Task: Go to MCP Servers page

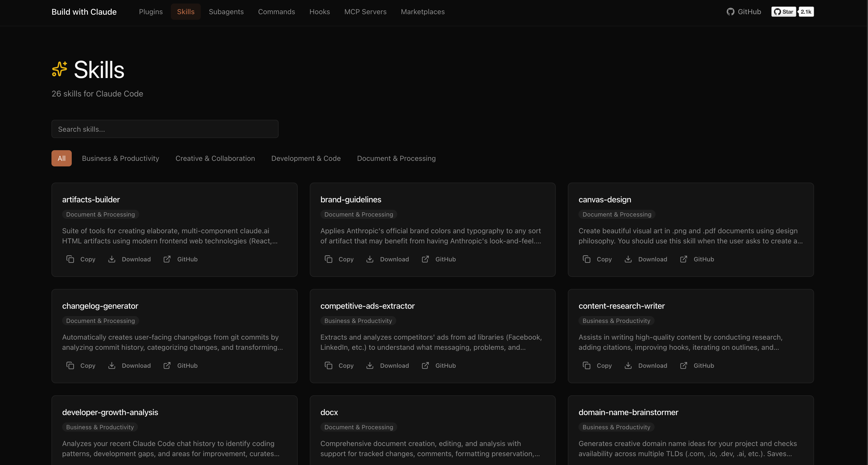Action: (365, 12)
